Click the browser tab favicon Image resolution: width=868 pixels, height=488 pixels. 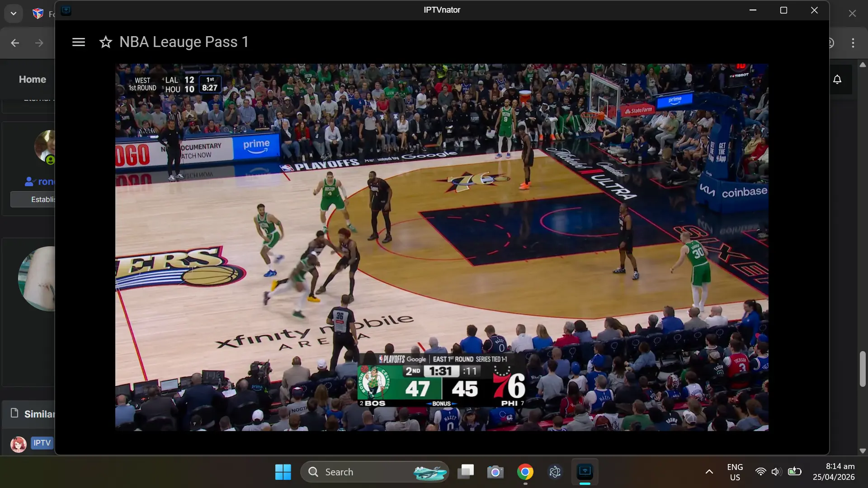click(x=38, y=14)
